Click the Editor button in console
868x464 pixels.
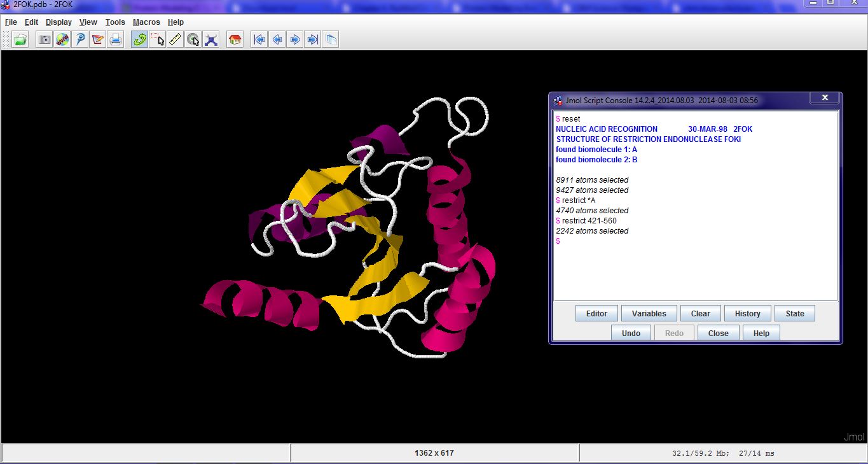tap(596, 313)
